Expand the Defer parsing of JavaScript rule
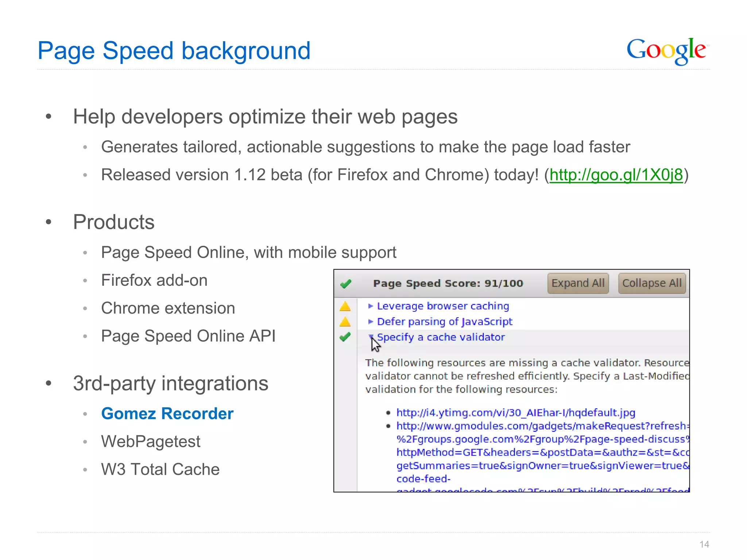 coord(371,322)
